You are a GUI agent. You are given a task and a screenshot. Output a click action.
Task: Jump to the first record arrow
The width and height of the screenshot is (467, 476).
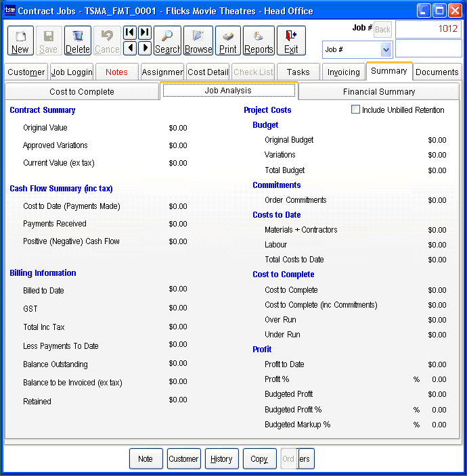point(130,33)
